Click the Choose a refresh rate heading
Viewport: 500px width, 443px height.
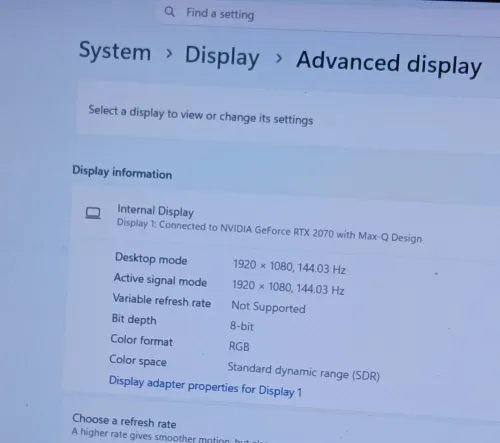pos(124,421)
